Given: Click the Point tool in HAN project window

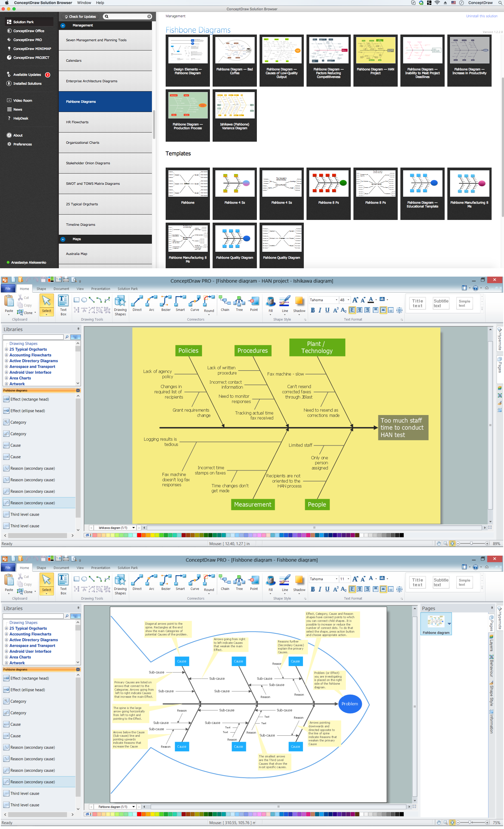Looking at the screenshot, I should (x=254, y=303).
